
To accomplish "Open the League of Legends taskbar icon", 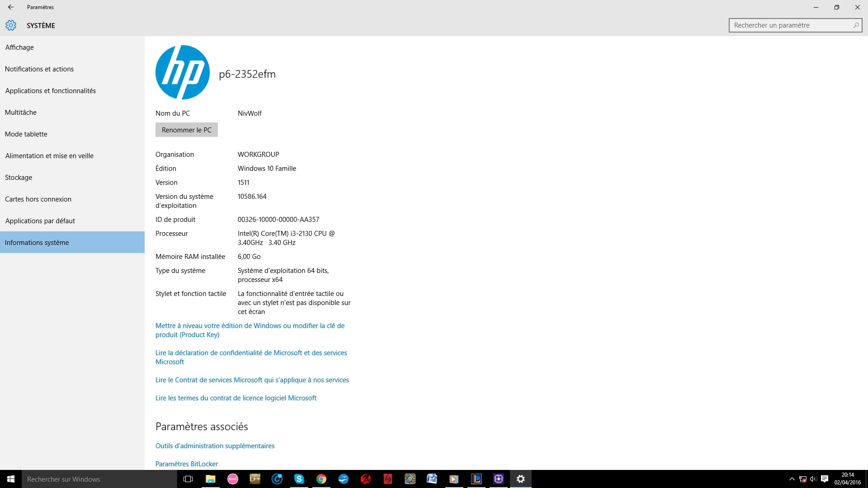I will click(x=476, y=479).
